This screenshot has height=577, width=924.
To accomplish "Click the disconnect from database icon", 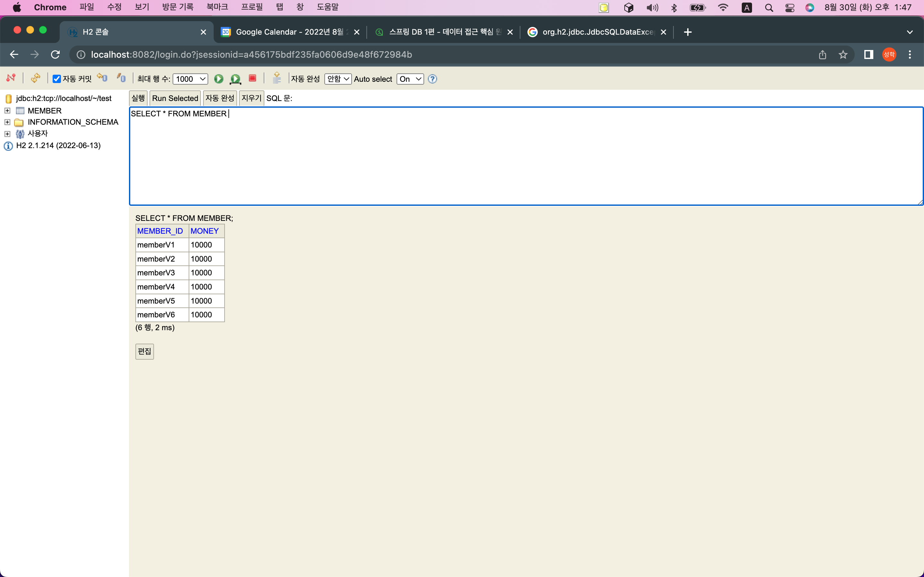I will pos(10,79).
